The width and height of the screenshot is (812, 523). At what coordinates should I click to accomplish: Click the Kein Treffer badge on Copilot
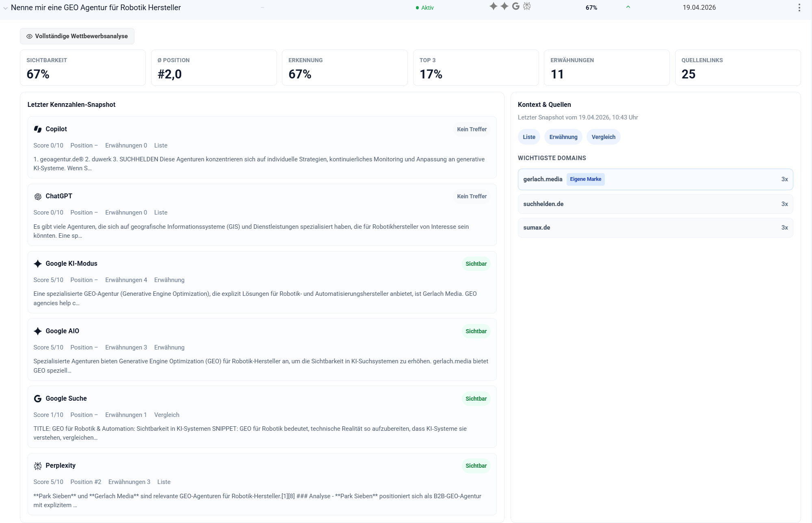(x=472, y=129)
